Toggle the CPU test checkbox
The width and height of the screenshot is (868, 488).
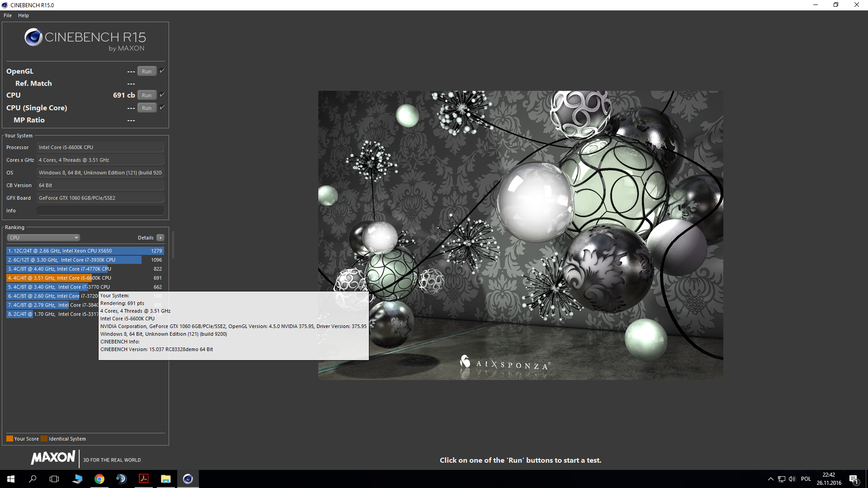coord(162,95)
